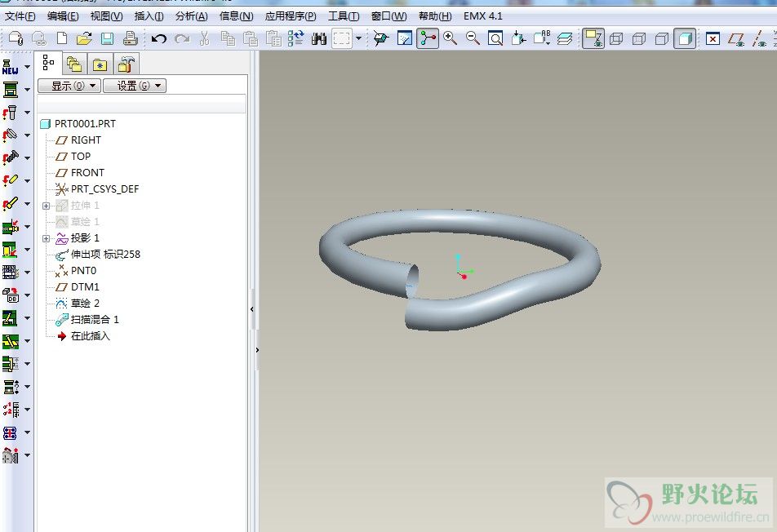Click the EMX mold base assembly icon below NEW

pyautogui.click(x=11, y=90)
